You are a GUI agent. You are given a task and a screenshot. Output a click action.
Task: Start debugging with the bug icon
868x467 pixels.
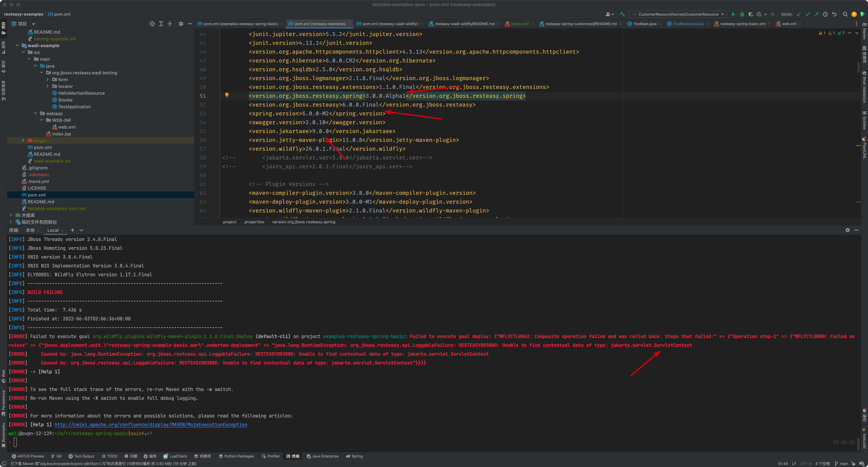tap(742, 14)
